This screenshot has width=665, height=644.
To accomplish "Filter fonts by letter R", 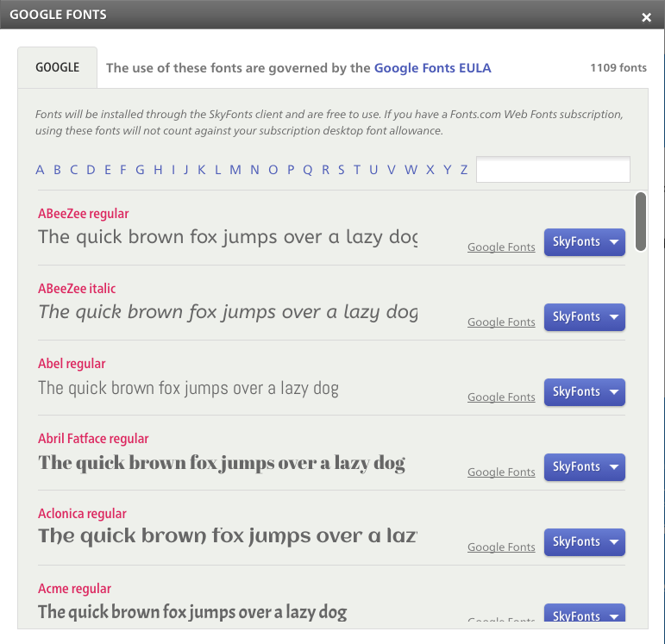I will (x=326, y=170).
